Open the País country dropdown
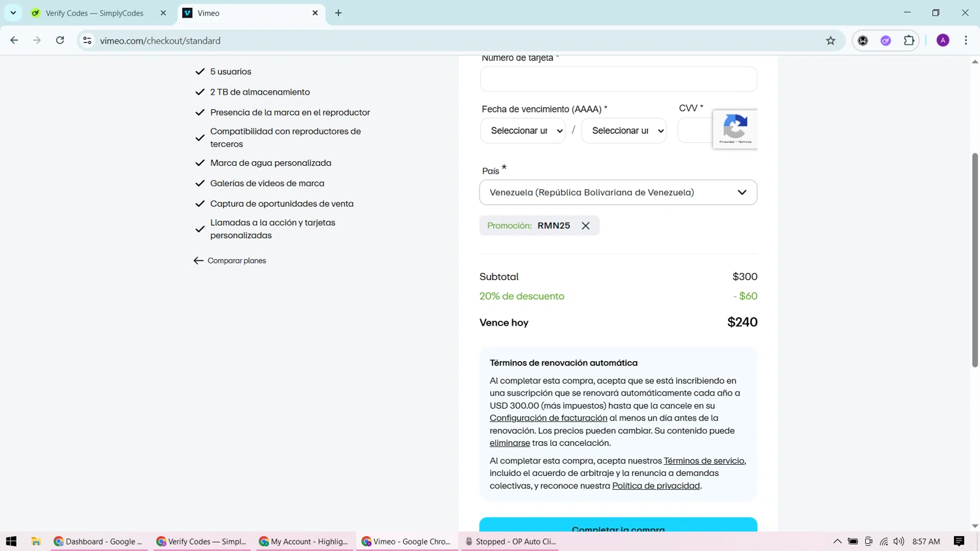Viewport: 980px width, 551px height. [x=618, y=193]
